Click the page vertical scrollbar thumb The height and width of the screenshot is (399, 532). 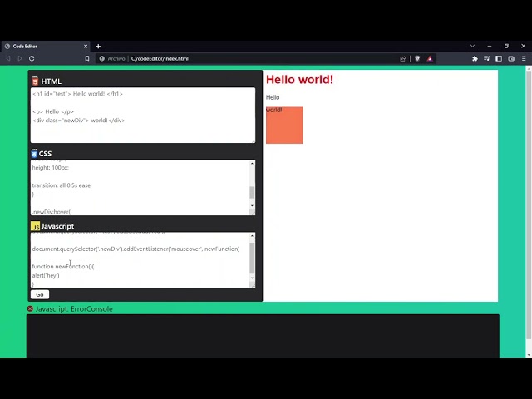[529, 205]
